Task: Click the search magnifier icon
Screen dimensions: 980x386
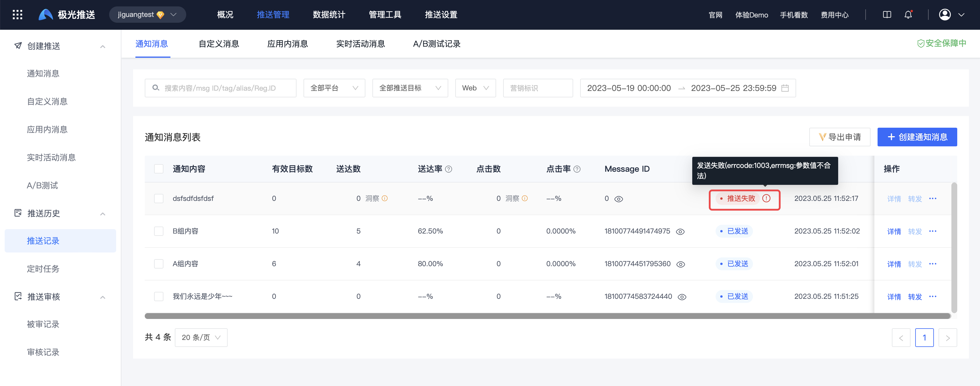Action: [x=156, y=88]
